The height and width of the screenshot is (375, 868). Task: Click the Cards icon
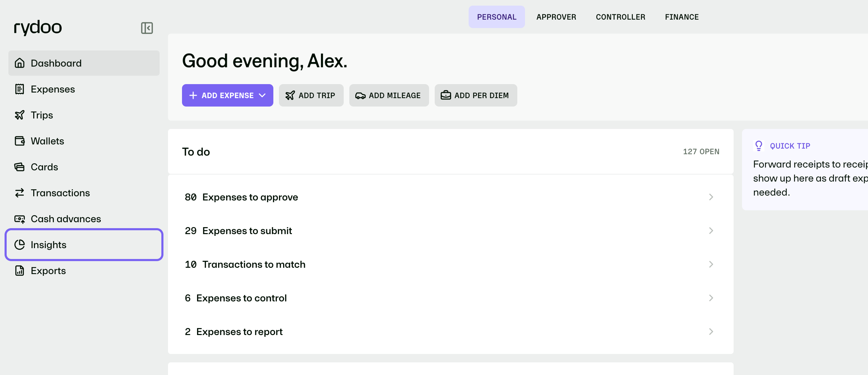[x=20, y=167]
